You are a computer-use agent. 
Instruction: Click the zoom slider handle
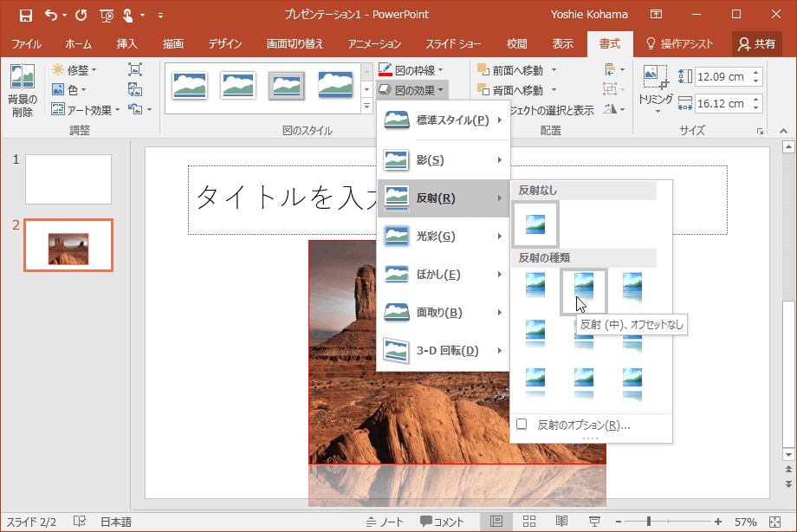click(x=649, y=522)
